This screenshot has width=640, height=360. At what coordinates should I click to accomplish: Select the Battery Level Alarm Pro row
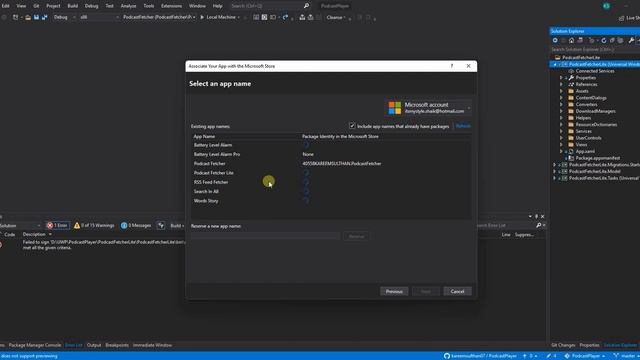[331, 154]
